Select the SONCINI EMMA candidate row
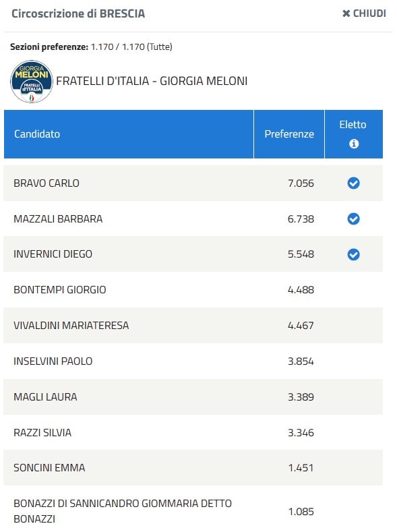This screenshot has width=397, height=532. tap(193, 468)
